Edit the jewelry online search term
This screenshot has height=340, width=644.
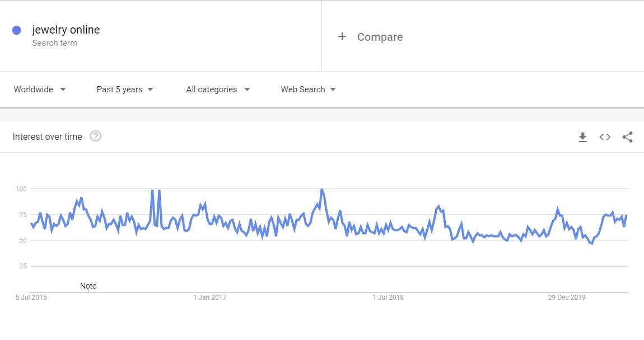pos(66,30)
